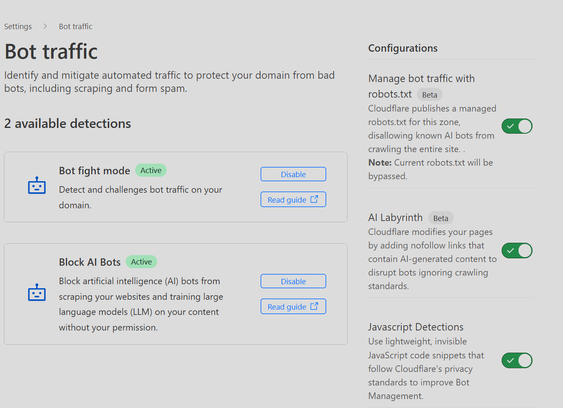563x408 pixels.
Task: Click the Active badge on Bot fight mode
Action: coord(151,170)
